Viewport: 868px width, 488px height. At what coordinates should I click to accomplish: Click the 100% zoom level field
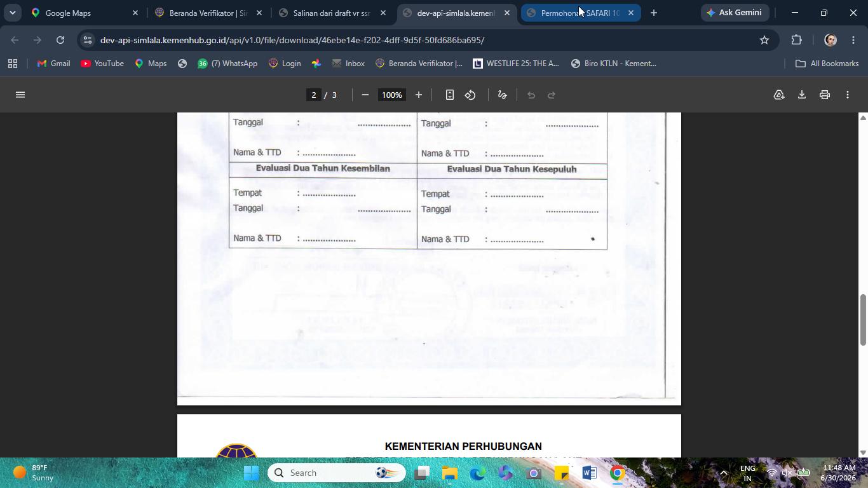[x=392, y=95]
